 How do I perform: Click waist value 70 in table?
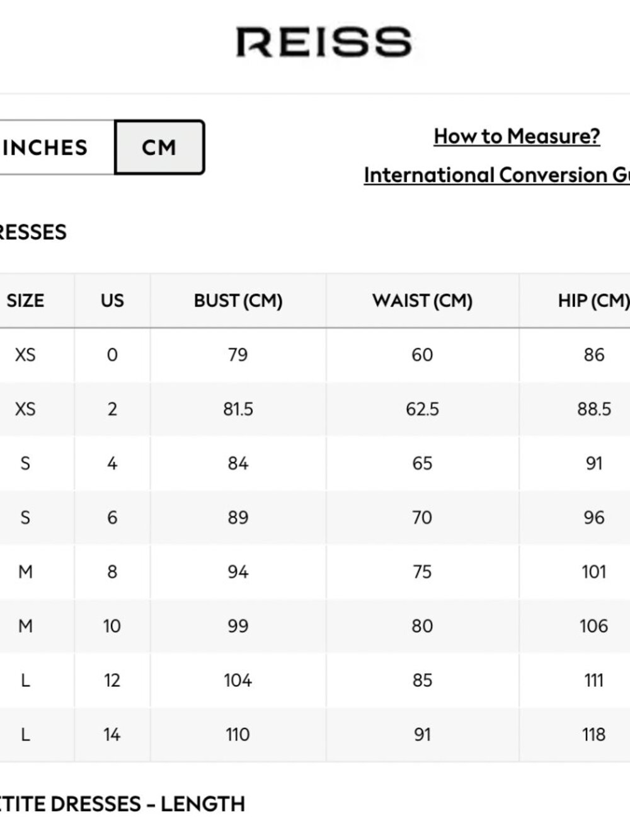click(x=422, y=517)
